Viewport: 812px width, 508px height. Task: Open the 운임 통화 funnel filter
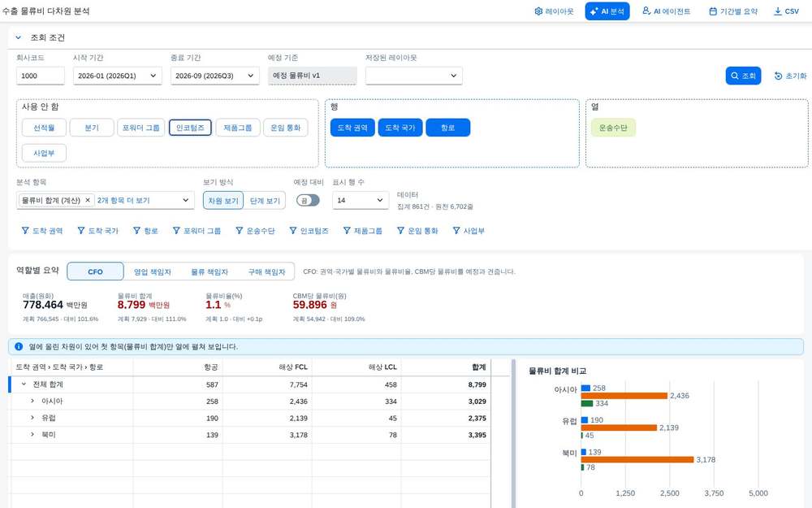point(417,231)
